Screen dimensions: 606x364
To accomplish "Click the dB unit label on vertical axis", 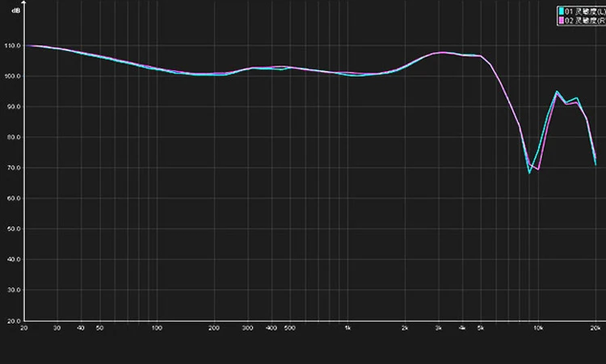I will pyautogui.click(x=16, y=10).
